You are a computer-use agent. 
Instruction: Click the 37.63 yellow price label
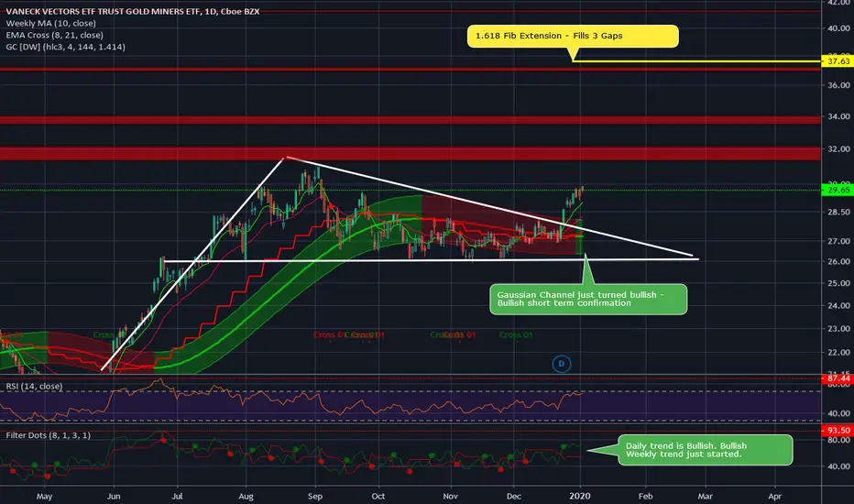(838, 61)
